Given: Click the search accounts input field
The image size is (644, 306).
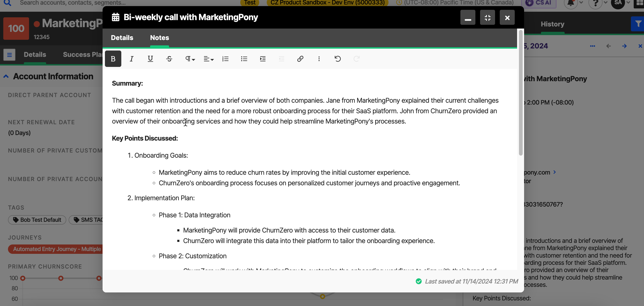Looking at the screenshot, I should pos(73,3).
